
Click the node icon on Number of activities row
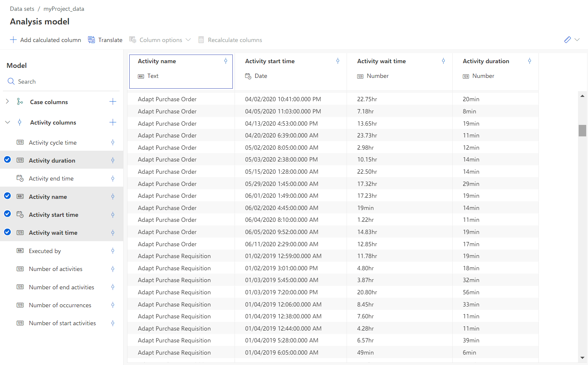[x=113, y=269]
